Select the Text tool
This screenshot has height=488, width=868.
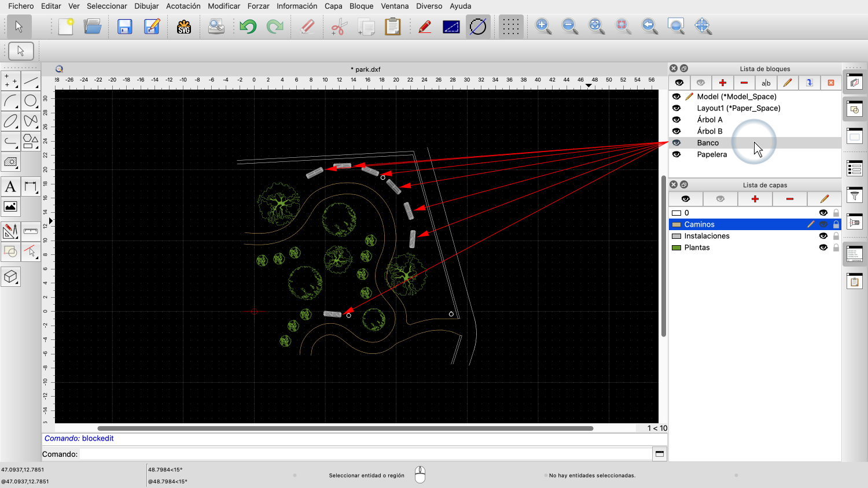click(10, 187)
